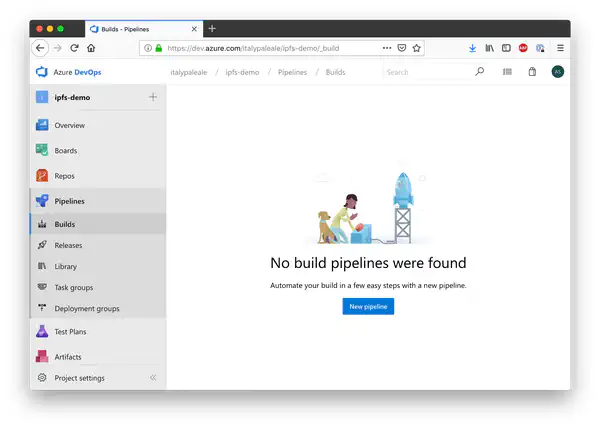600x429 pixels.
Task: Collapse the sidebar with double chevron
Action: click(x=153, y=378)
